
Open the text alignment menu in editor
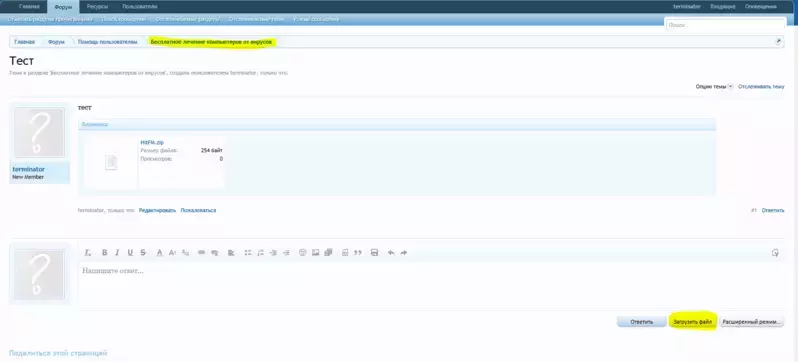[231, 253]
